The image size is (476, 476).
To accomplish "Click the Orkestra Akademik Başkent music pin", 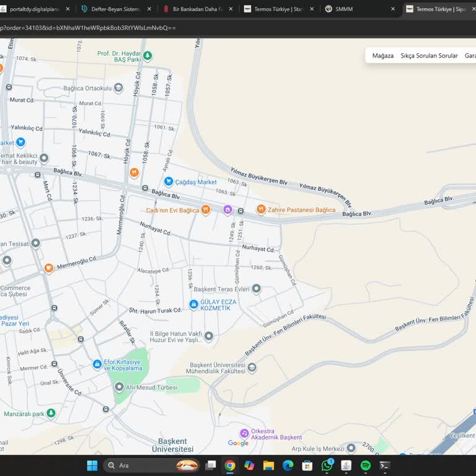I will 244,433.
